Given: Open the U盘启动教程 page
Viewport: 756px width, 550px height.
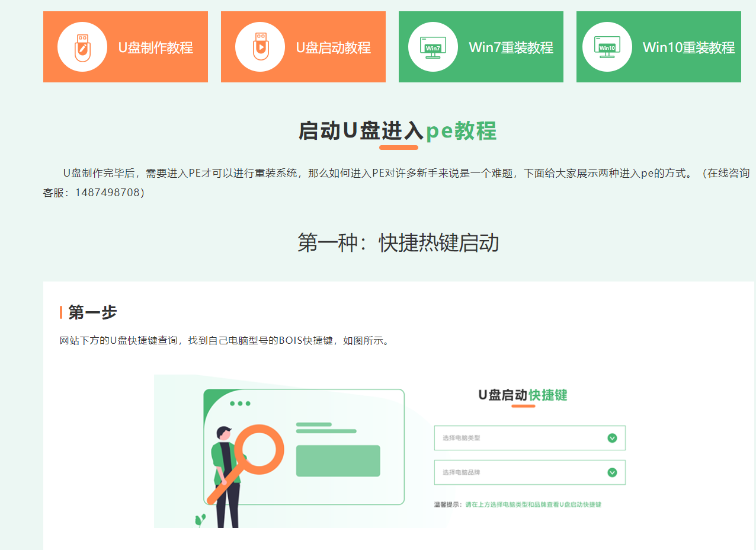Looking at the screenshot, I should tap(303, 46).
